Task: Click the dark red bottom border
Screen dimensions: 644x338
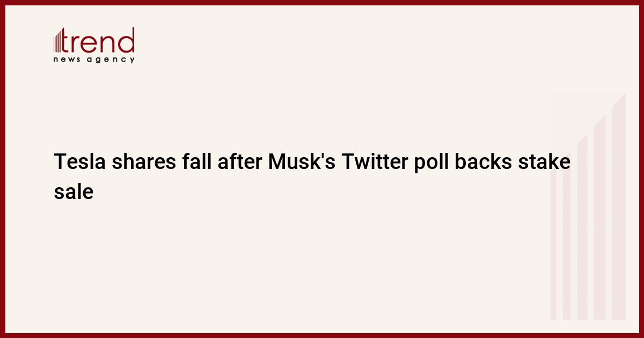Action: (322, 335)
